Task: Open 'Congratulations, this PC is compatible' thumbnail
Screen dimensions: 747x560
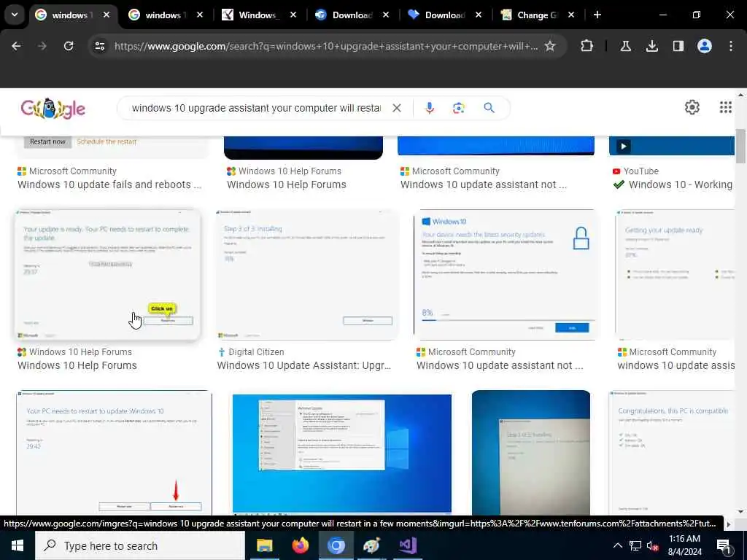Action: click(x=672, y=453)
